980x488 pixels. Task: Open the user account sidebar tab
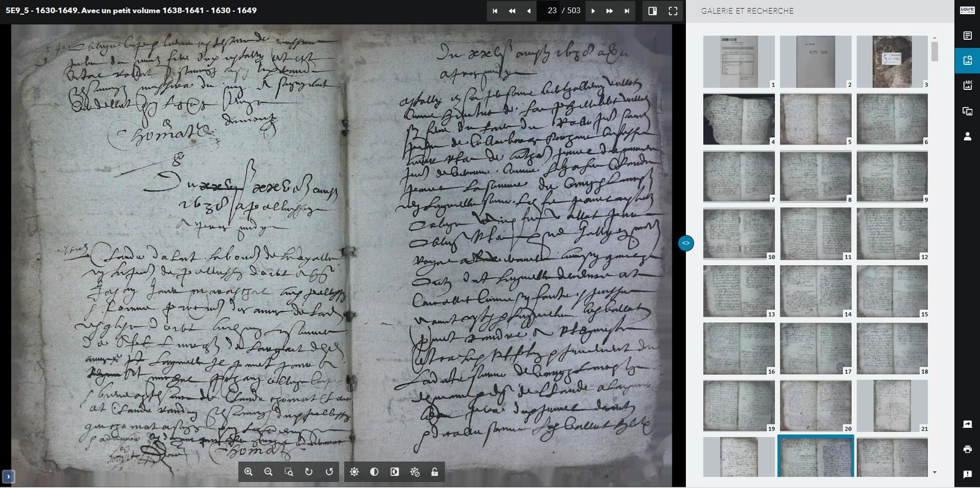(967, 136)
